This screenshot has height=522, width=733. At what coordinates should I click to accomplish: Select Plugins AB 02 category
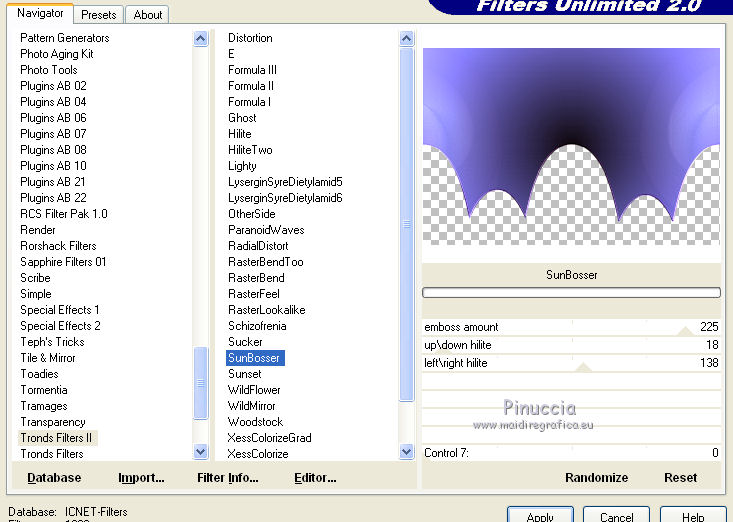[53, 86]
